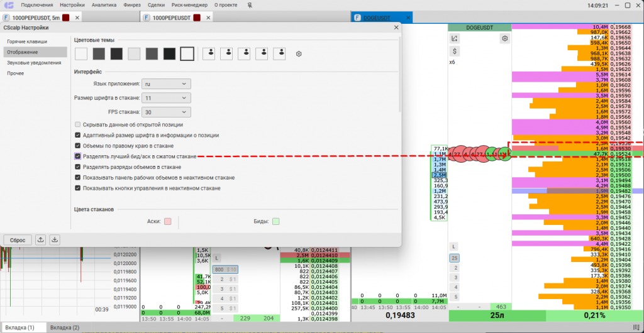The width and height of the screenshot is (644, 333).
Task: Click the Сброс reset button
Action: click(x=18, y=240)
